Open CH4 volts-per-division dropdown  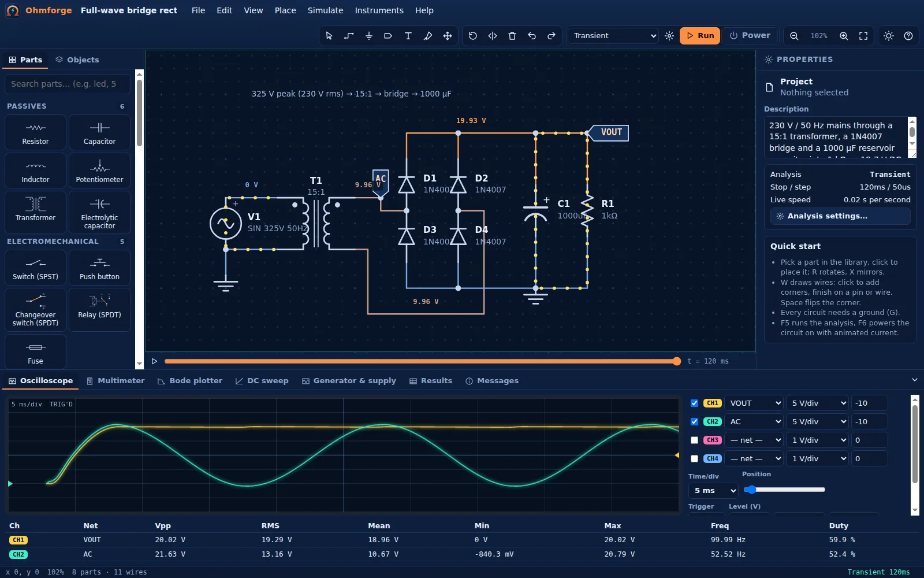click(x=818, y=459)
